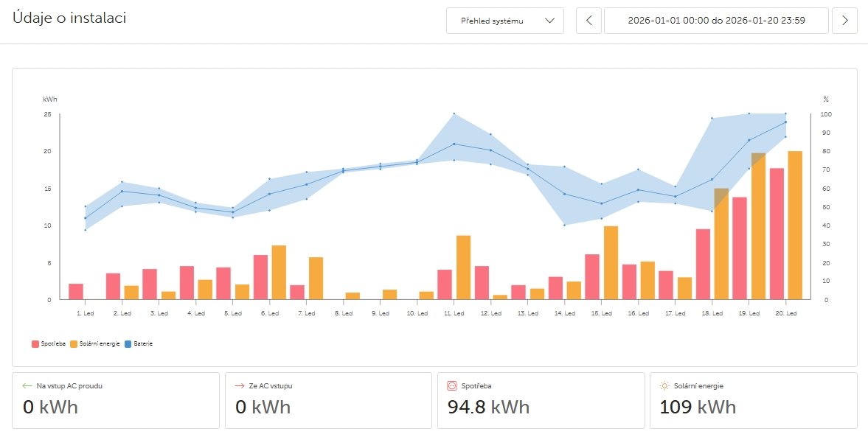
Task: Click battery line point at 11. Led
Action: pyautogui.click(x=454, y=144)
